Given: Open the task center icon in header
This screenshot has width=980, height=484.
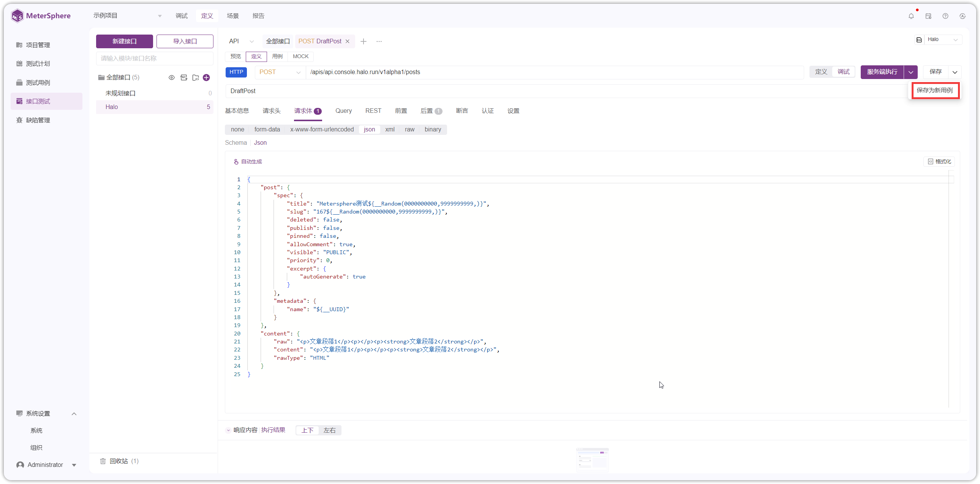Looking at the screenshot, I should [928, 16].
